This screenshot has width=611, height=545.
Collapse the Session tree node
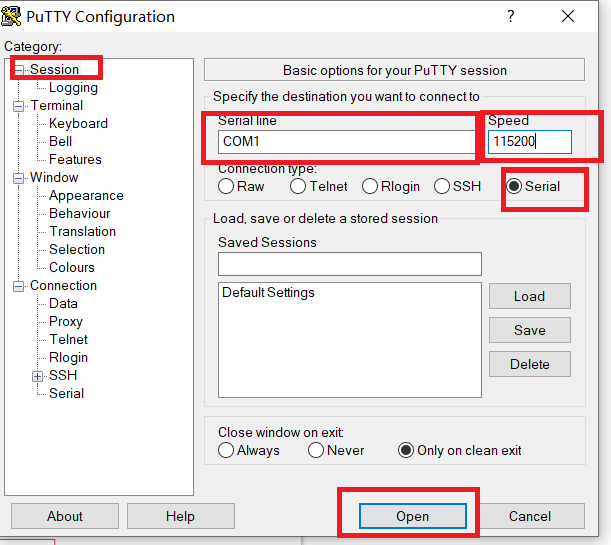pyautogui.click(x=19, y=70)
